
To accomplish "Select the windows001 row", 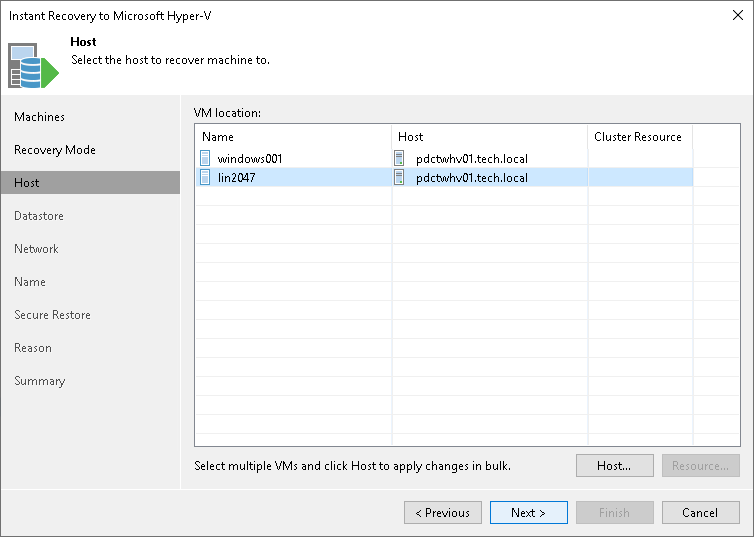I will pyautogui.click(x=444, y=158).
